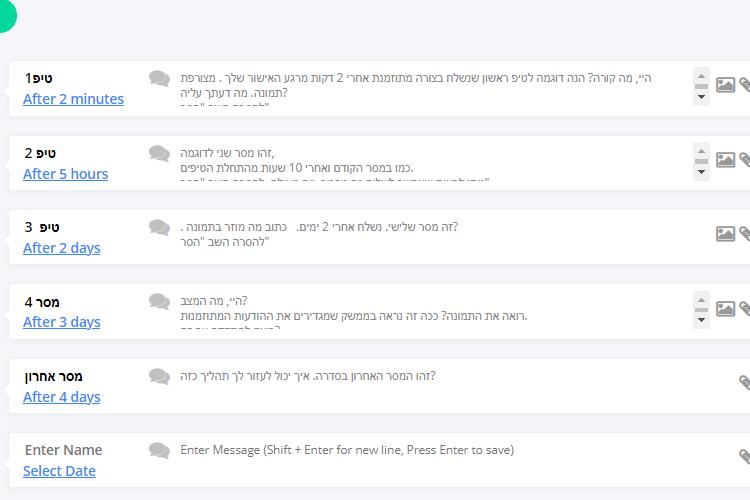Image resolution: width=750 pixels, height=500 pixels.
Task: Click the image icon in the טיפ 2 row
Action: 725,160
